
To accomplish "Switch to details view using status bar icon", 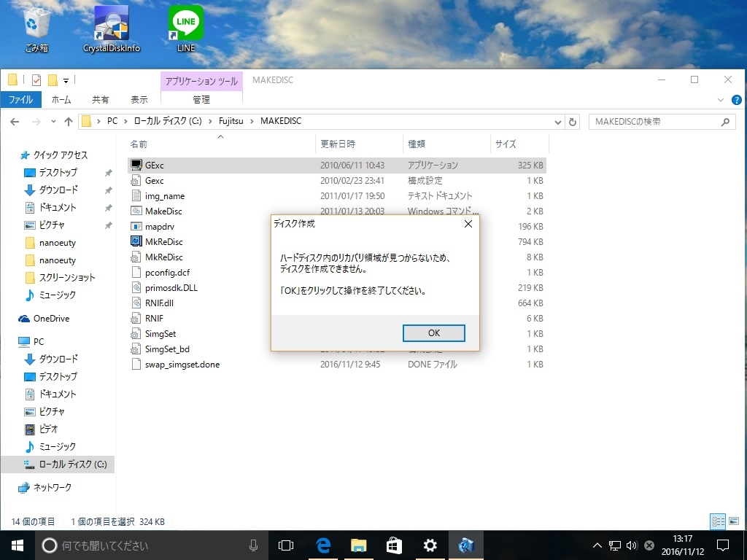I will (718, 521).
